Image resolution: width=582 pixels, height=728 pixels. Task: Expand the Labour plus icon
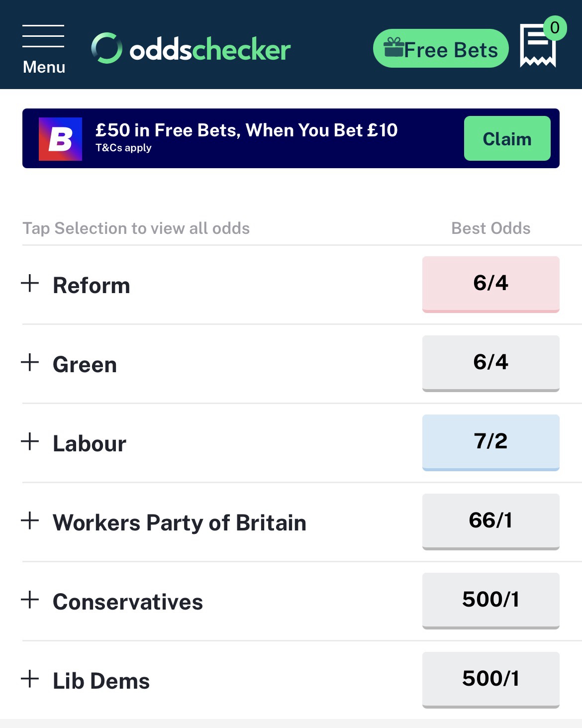30,441
